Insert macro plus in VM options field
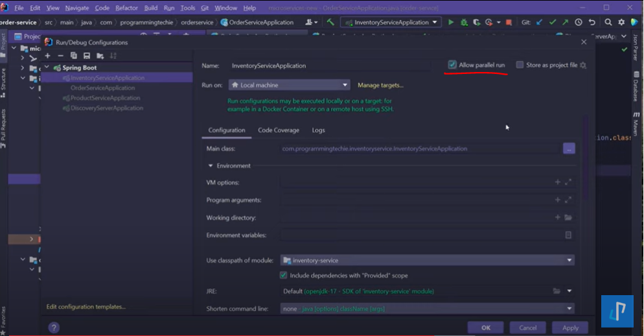 click(558, 182)
